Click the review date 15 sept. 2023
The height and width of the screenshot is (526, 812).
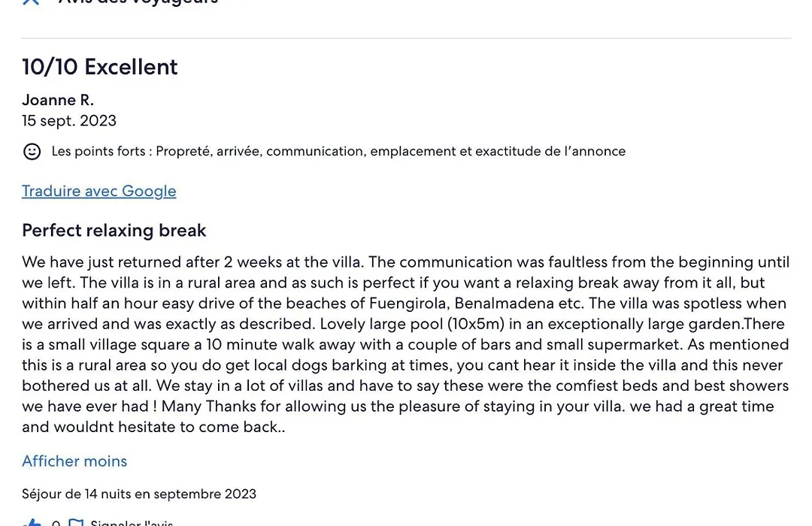69,121
